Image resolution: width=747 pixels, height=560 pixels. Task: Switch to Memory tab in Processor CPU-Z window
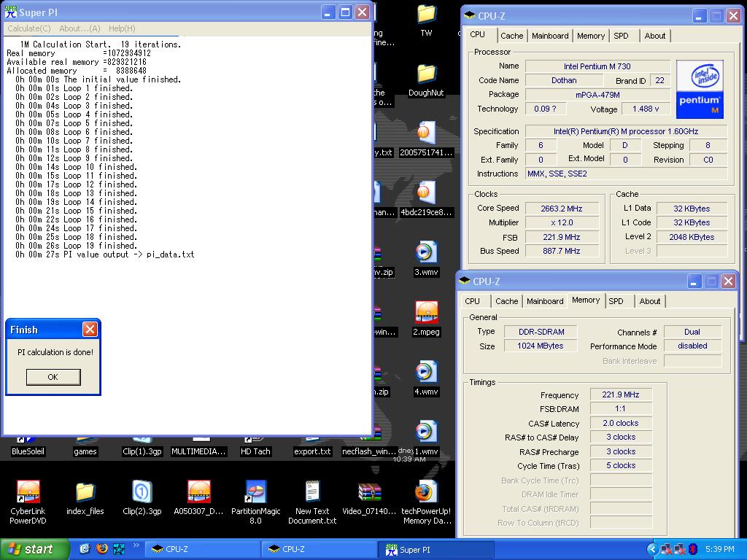591,36
